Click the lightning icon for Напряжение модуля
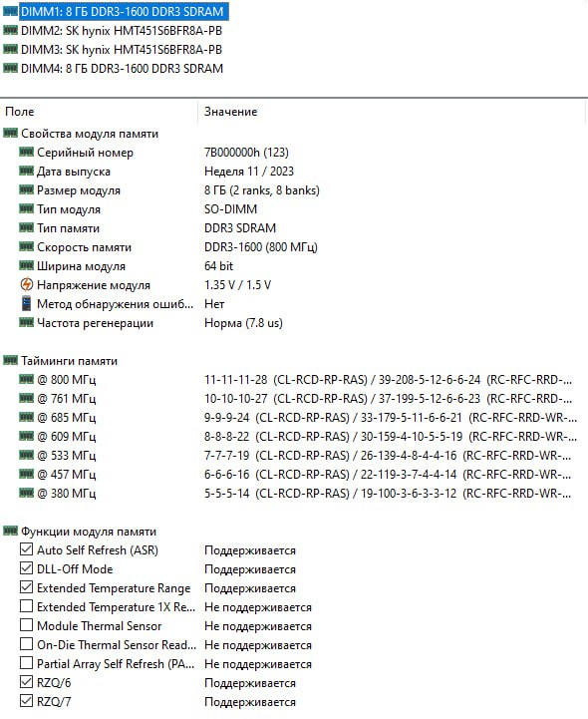Viewport: 588px width, 719px height. click(x=27, y=285)
